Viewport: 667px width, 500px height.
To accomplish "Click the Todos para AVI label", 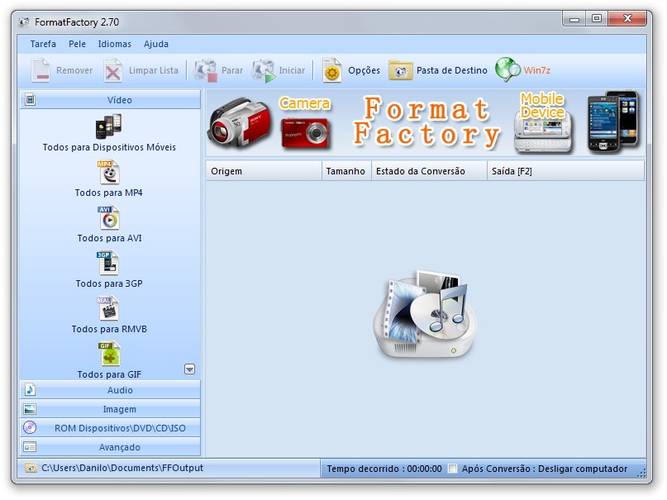I will click(x=109, y=238).
